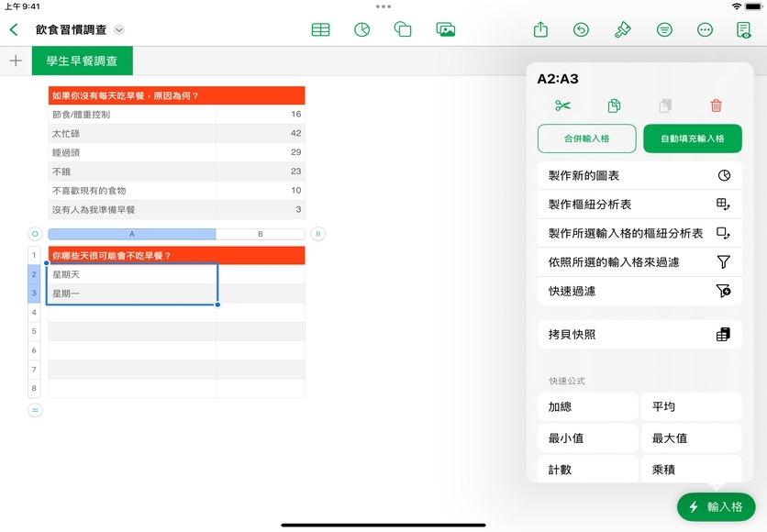Tap the undo arrow icon

click(581, 29)
